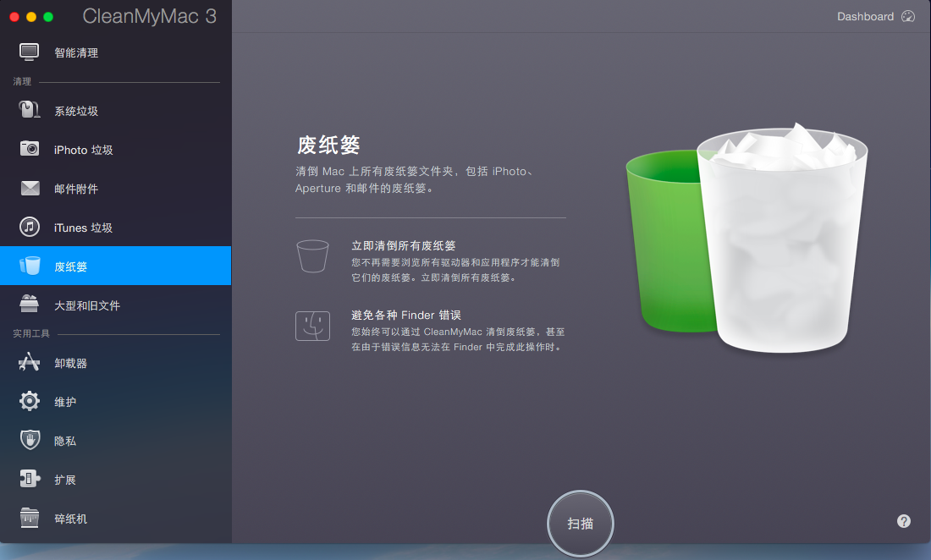Select 废纸篓 sidebar label

click(x=70, y=267)
